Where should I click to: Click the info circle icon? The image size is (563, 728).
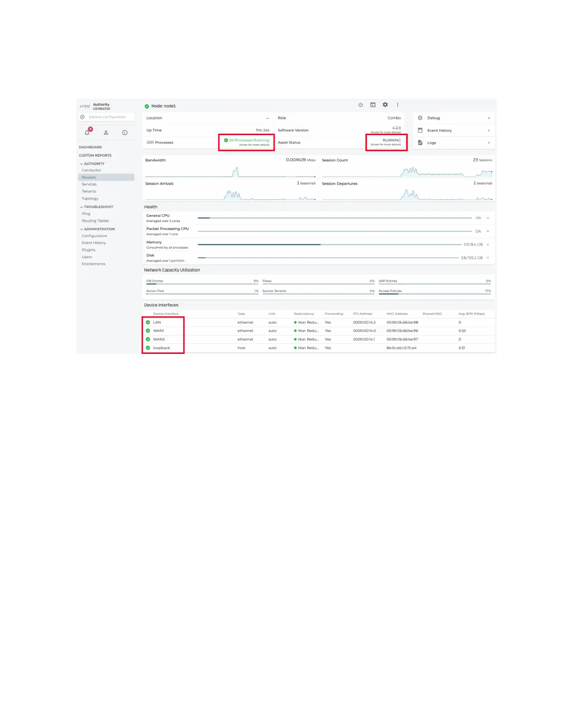125,132
